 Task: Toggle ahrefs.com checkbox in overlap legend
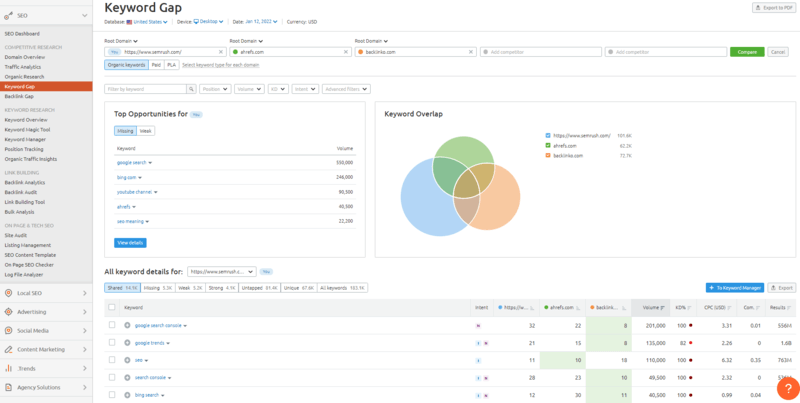tap(548, 145)
